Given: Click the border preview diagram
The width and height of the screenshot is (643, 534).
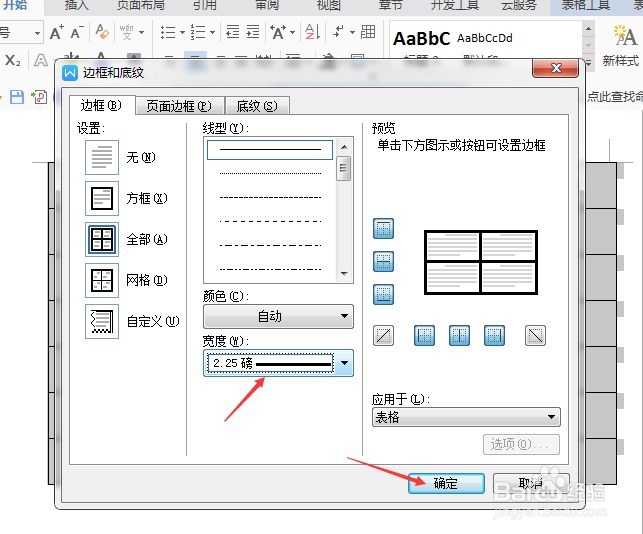Looking at the screenshot, I should [481, 262].
